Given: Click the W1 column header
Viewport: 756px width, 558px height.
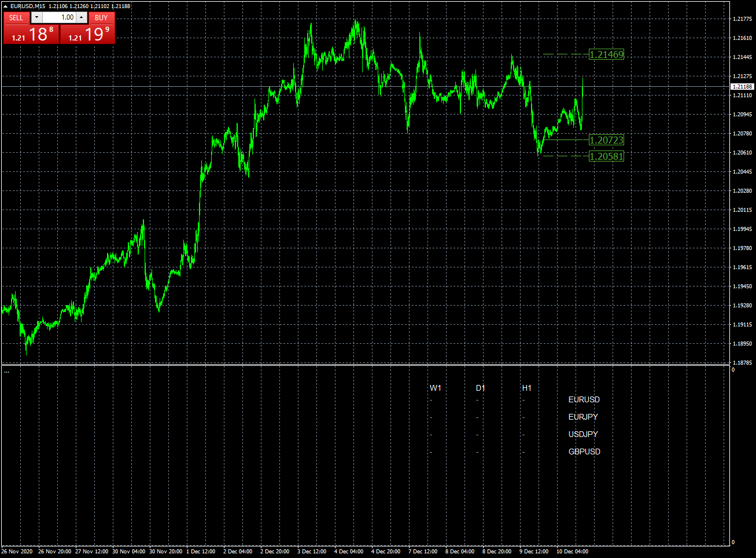Looking at the screenshot, I should click(x=436, y=388).
